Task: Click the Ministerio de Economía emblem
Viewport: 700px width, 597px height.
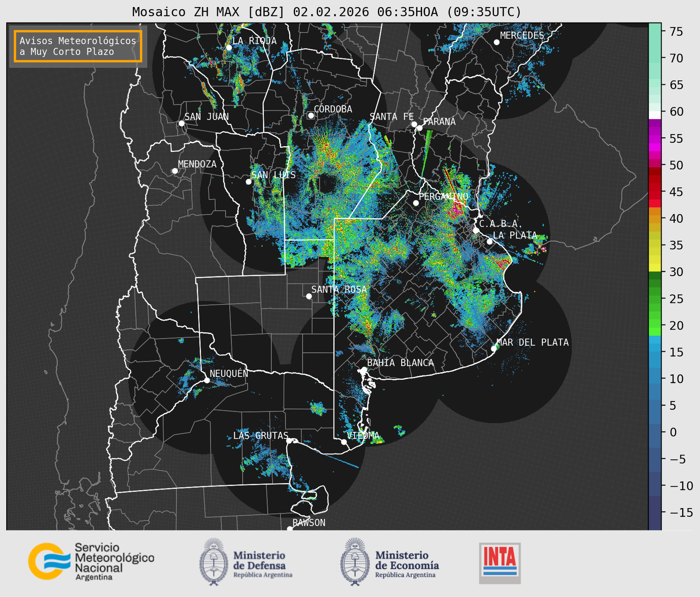Action: (354, 562)
